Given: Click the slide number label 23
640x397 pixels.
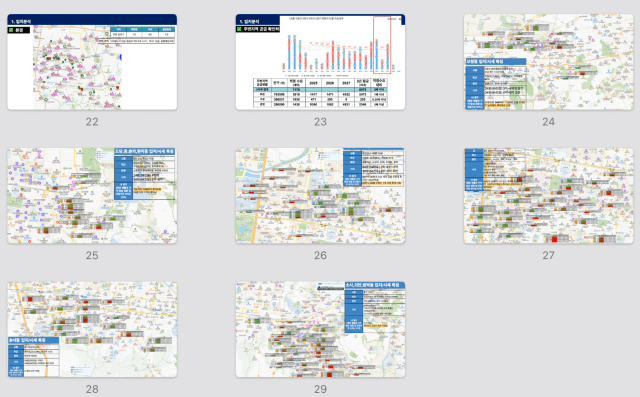Looking at the screenshot, I should click(320, 122).
